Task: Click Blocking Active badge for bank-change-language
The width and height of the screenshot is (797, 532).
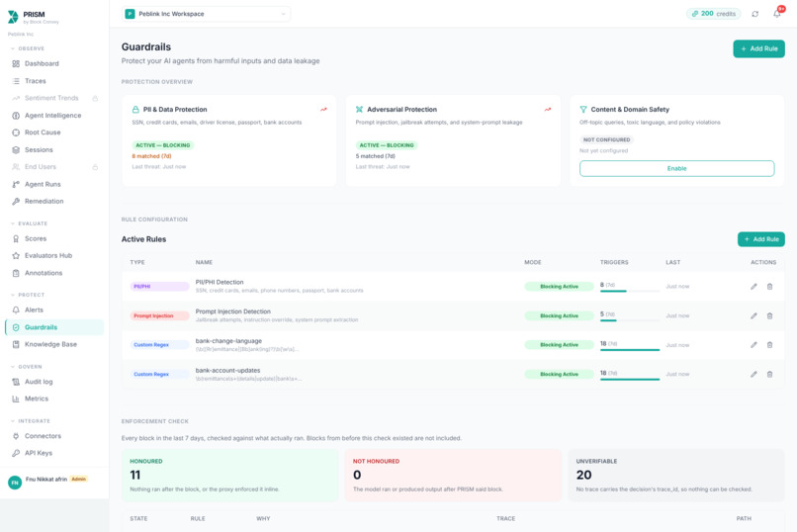Action: click(x=559, y=345)
